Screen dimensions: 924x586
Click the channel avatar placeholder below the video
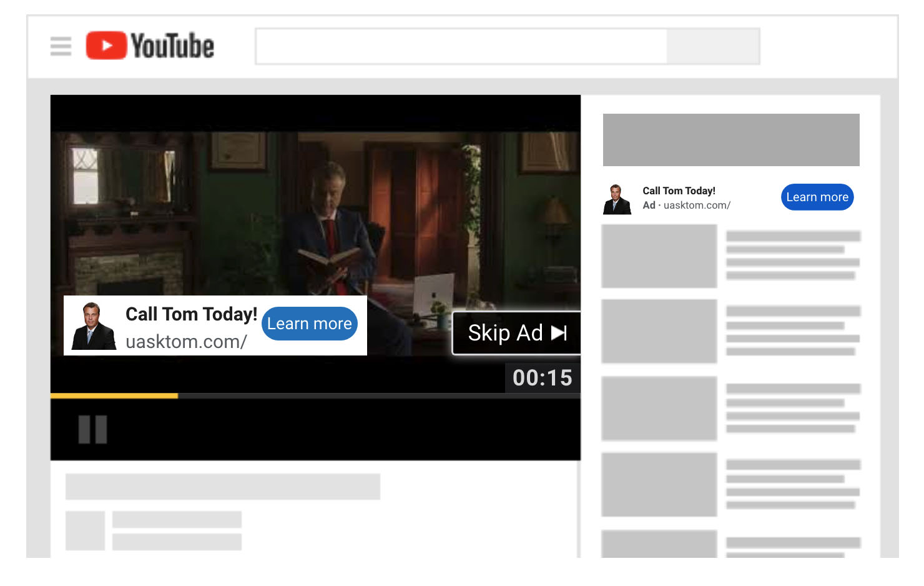click(x=85, y=530)
